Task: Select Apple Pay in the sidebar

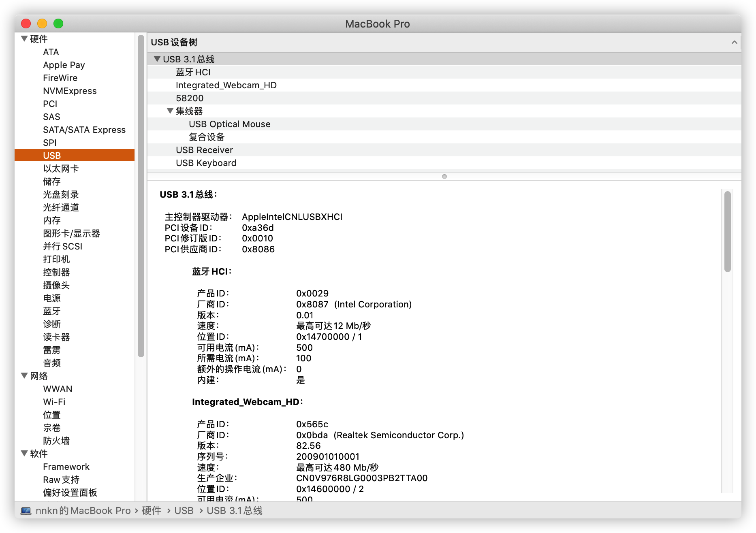Action: 64,65
